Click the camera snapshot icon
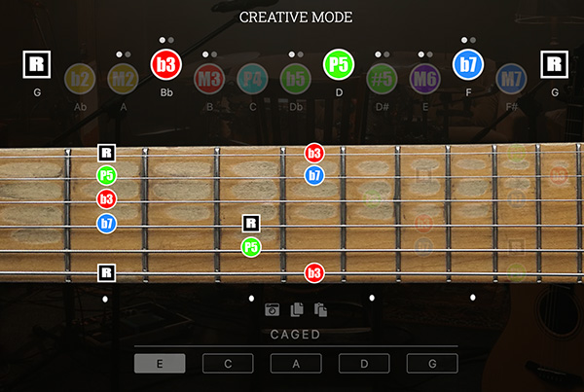 pos(272,309)
